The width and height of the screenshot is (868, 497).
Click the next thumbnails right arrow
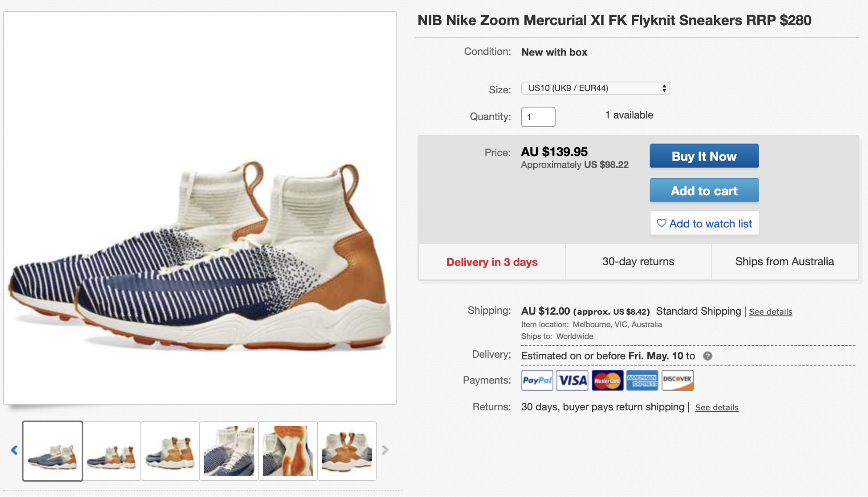click(385, 450)
